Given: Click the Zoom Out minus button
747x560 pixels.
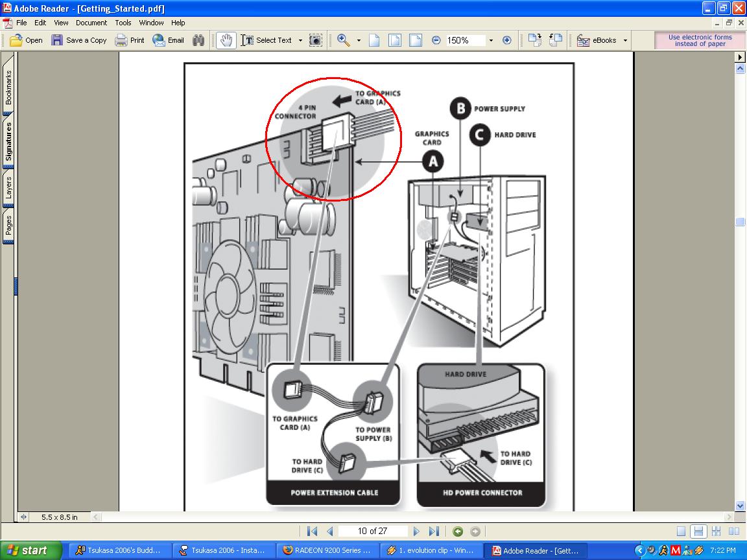Looking at the screenshot, I should click(436, 40).
